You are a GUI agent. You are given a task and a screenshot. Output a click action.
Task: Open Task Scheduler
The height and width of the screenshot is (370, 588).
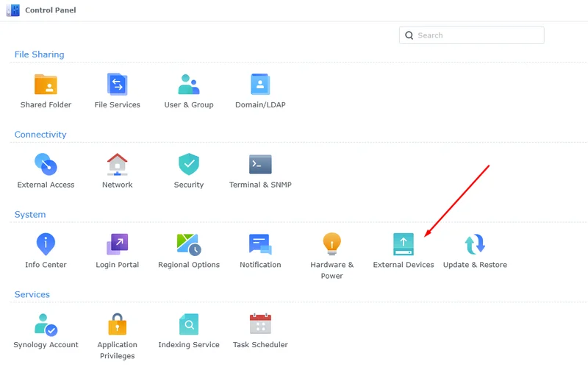(260, 324)
